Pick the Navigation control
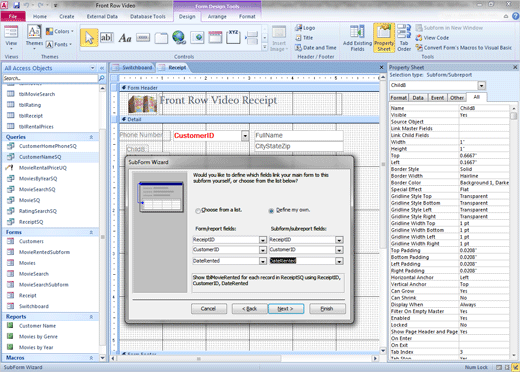Image resolution: width=520 pixels, height=372 pixels. [215, 37]
